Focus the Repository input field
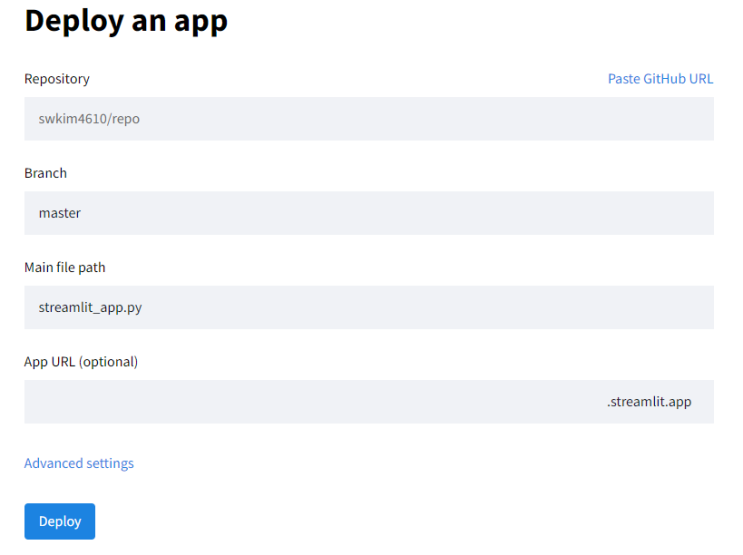This screenshot has width=743, height=555. [369, 118]
